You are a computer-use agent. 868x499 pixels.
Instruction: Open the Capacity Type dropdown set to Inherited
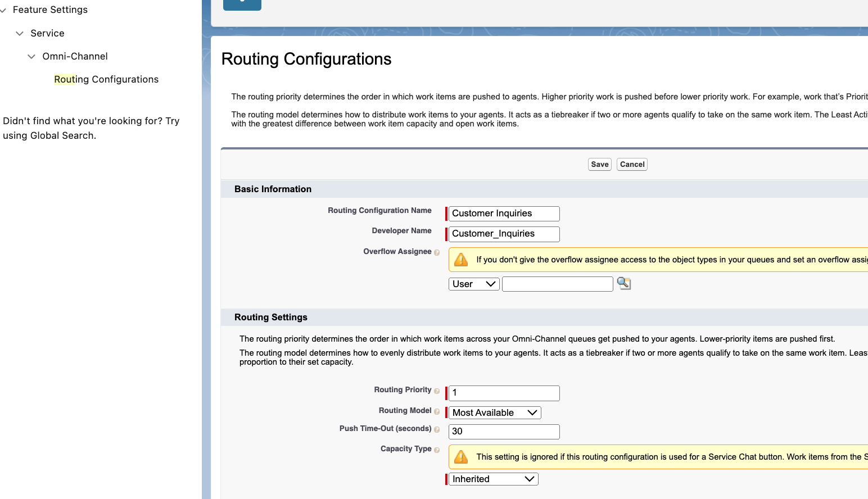click(x=492, y=479)
